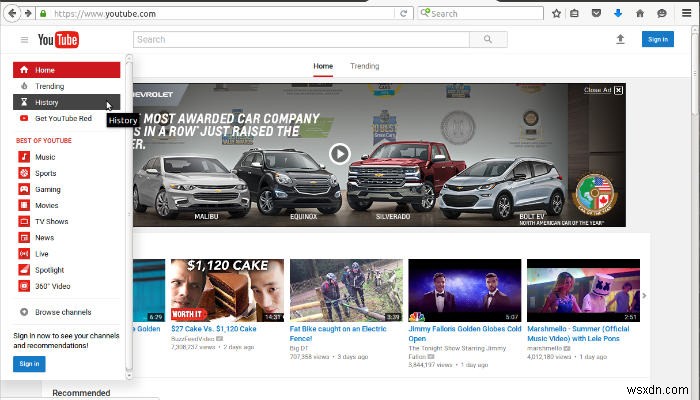Viewport: 700px width, 400px height.
Task: Click the Pocket icon in the toolbar
Action: (x=596, y=13)
